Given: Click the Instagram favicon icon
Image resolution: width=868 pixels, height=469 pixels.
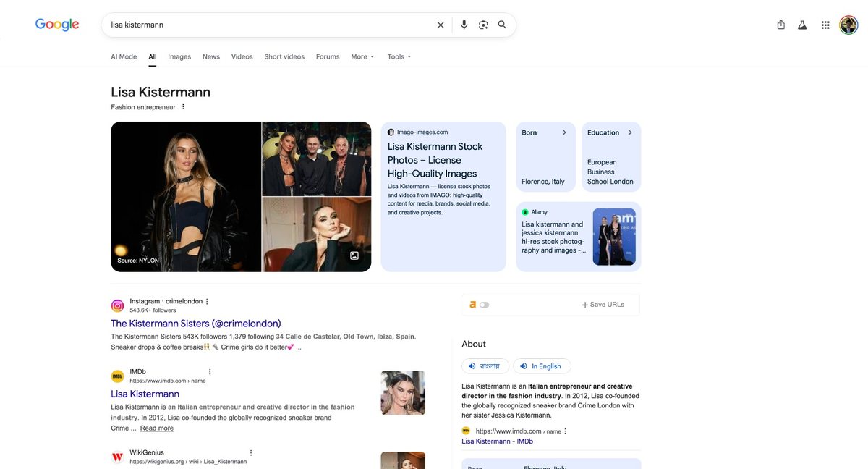Looking at the screenshot, I should point(117,305).
